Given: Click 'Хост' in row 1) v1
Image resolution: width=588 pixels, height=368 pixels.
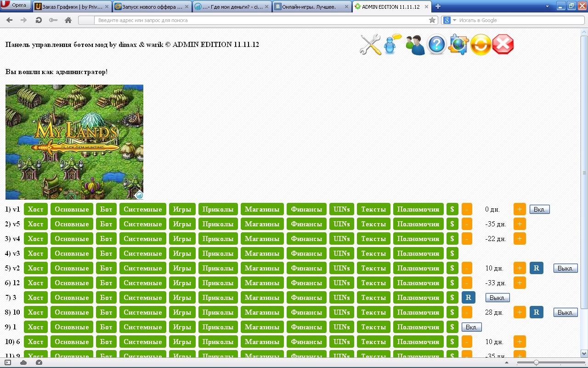Looking at the screenshot, I should coord(36,209).
